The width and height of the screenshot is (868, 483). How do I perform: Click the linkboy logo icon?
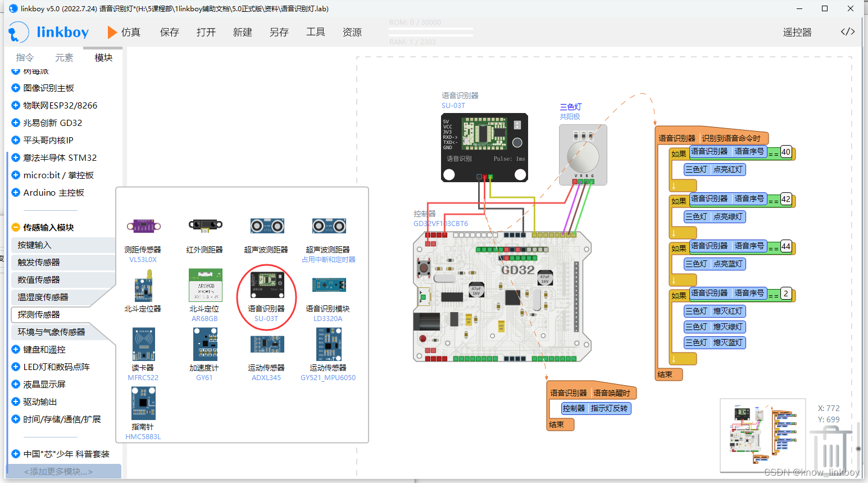[18, 32]
